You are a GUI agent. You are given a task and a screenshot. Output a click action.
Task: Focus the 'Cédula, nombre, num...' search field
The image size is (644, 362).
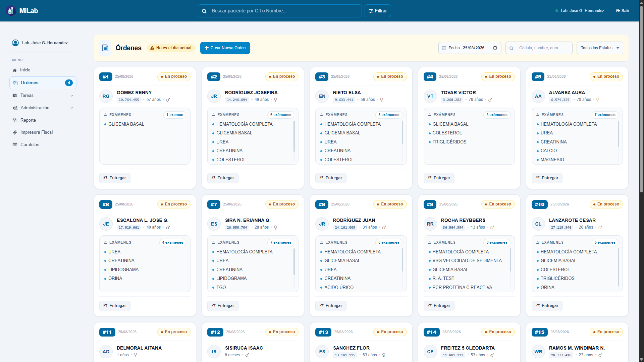point(539,48)
